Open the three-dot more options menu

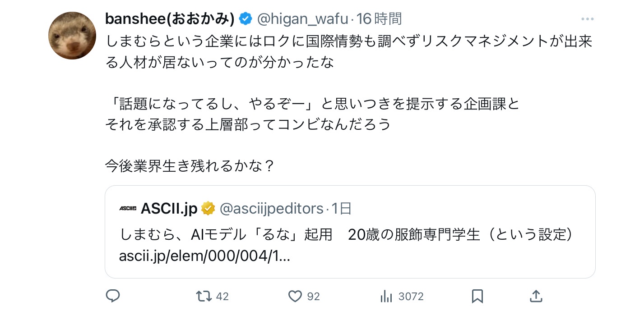(x=587, y=19)
